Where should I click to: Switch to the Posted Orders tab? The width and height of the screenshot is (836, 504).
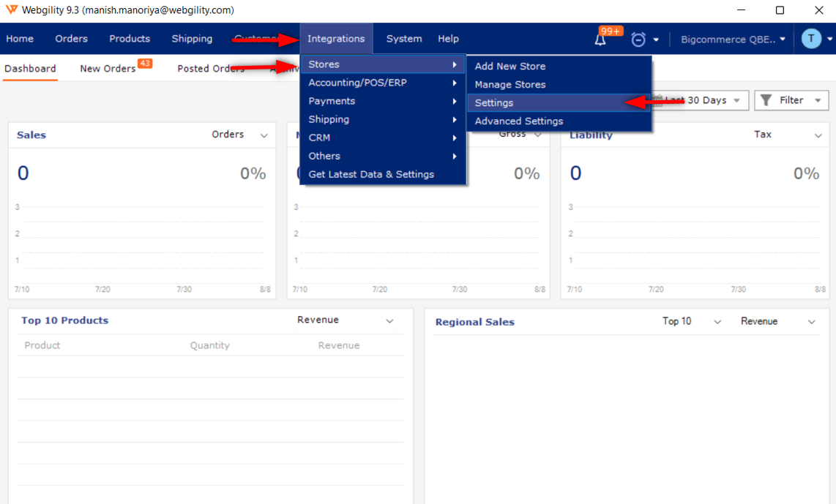click(211, 69)
